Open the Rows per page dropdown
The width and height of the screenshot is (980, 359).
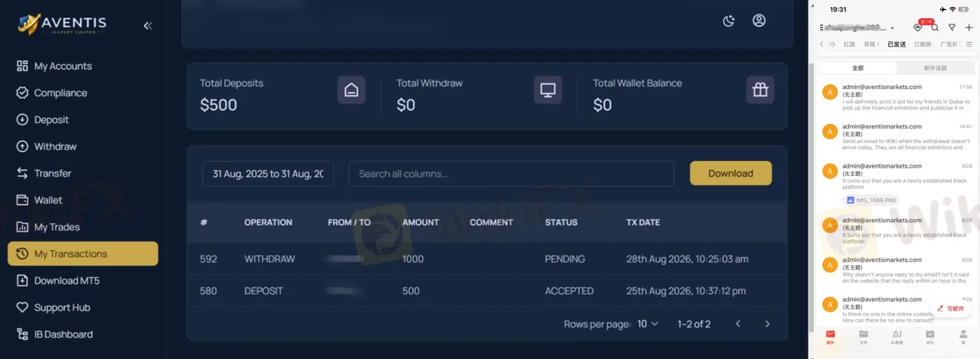(648, 324)
